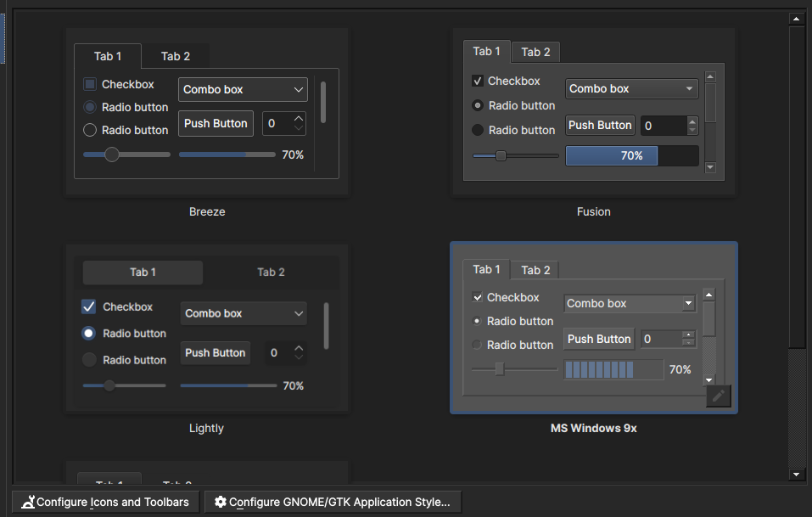Click the down arrow of MS Windows 9x preview scrollbar
This screenshot has height=517, width=812.
pyautogui.click(x=709, y=379)
